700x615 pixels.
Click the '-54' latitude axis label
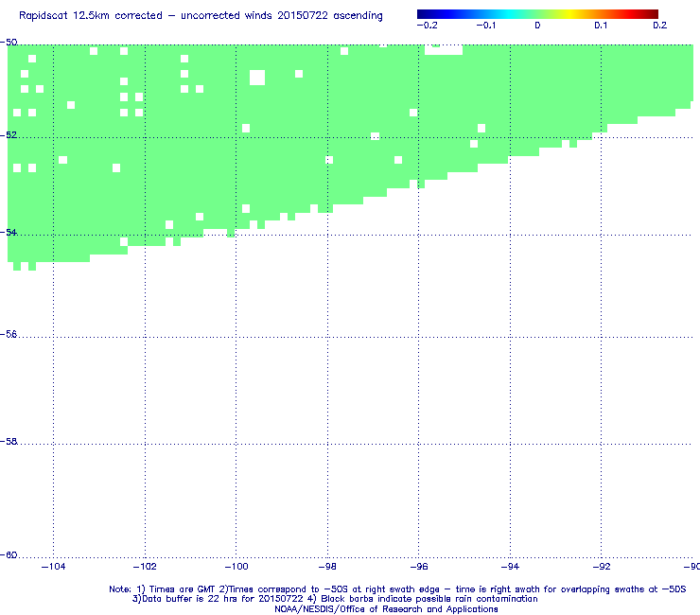click(9, 232)
